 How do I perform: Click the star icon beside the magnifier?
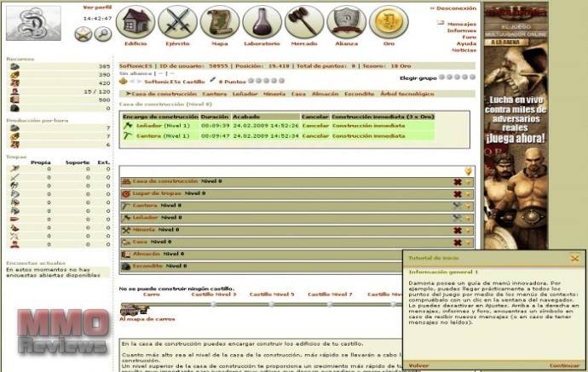pos(83,34)
